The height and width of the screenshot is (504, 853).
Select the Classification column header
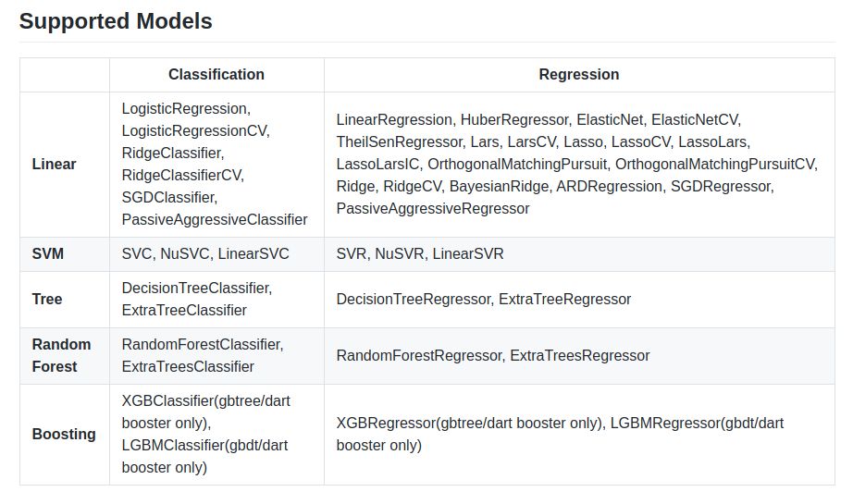tap(216, 75)
